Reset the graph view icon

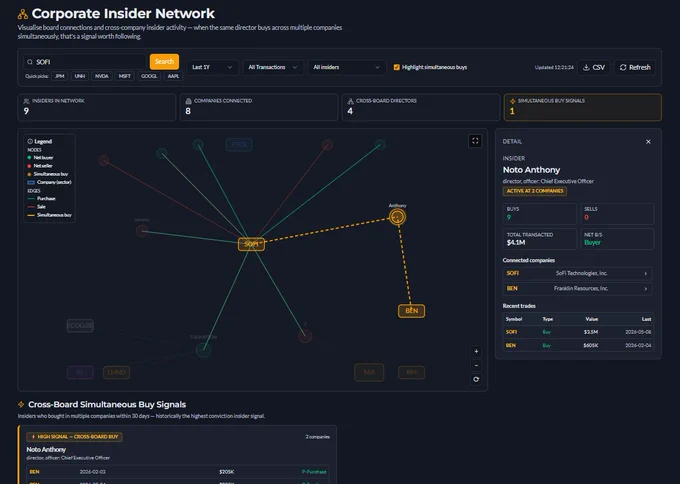(x=476, y=379)
